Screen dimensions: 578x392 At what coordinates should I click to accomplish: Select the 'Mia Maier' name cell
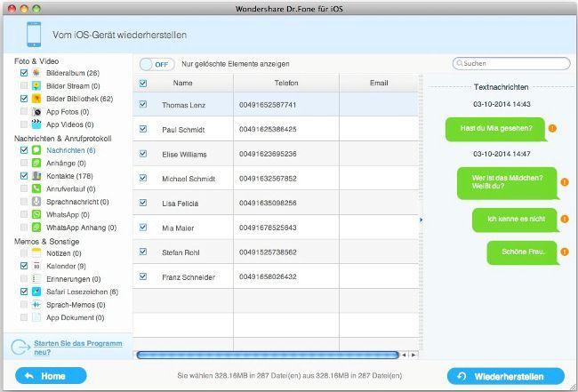pyautogui.click(x=178, y=228)
